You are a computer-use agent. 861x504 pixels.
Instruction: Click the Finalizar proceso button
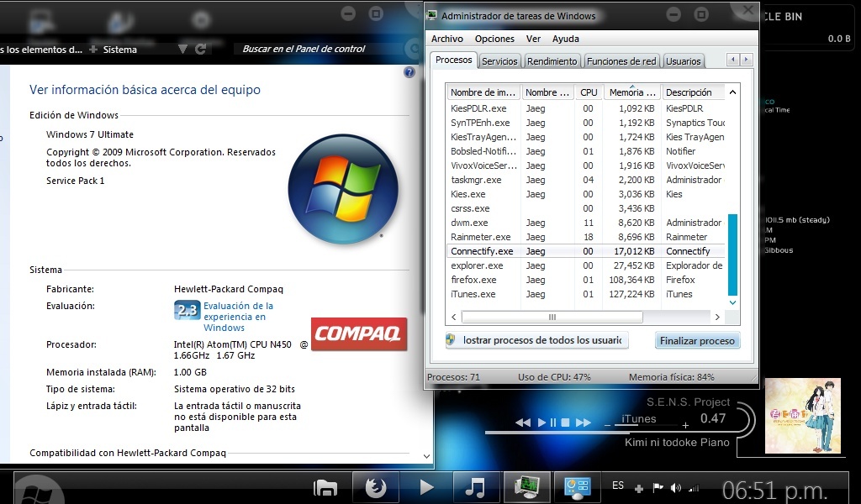(697, 340)
